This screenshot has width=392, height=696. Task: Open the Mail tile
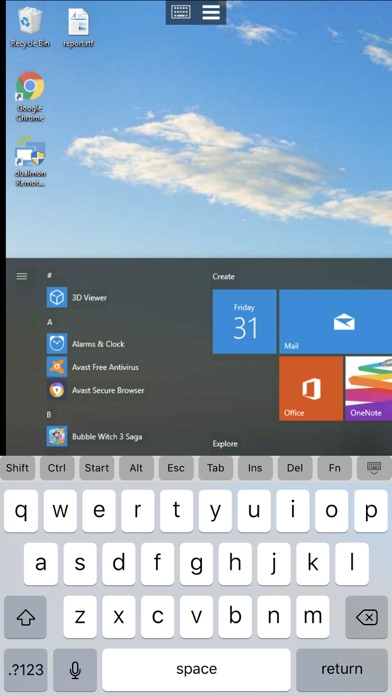[x=336, y=322]
